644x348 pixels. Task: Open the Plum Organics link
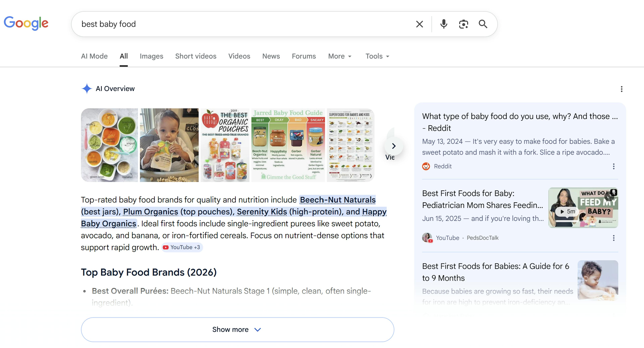(150, 212)
